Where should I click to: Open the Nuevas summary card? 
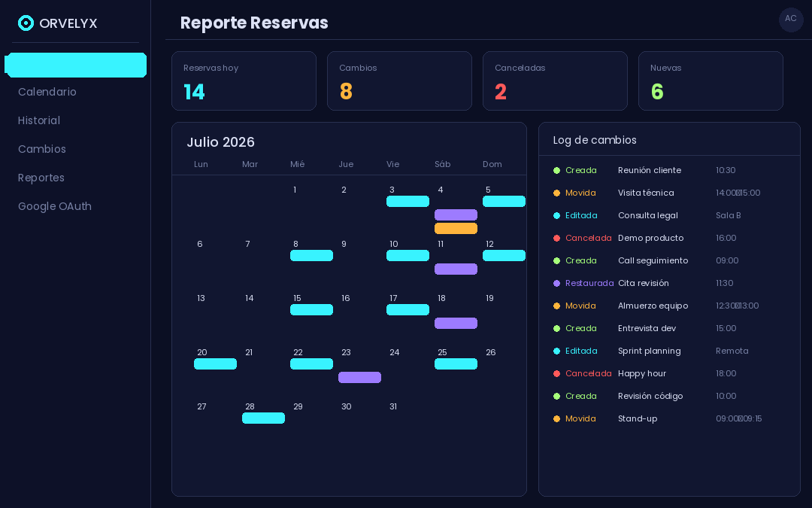click(710, 81)
